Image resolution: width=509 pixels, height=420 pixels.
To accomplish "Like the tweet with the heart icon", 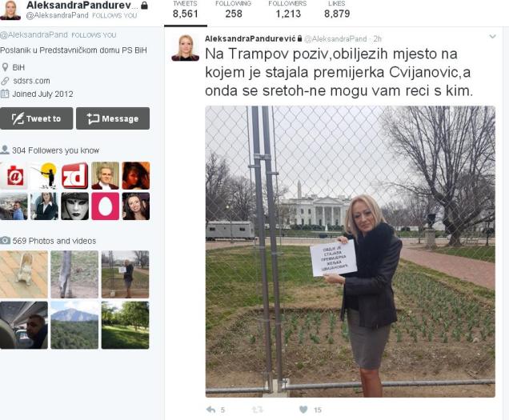I will coord(303,410).
